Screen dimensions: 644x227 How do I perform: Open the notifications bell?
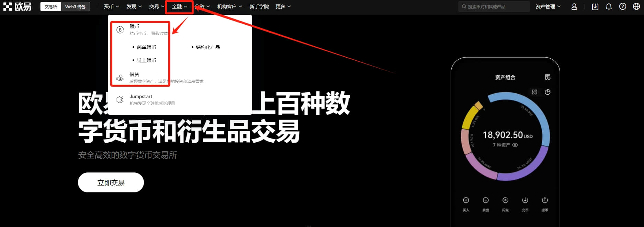pyautogui.click(x=609, y=7)
